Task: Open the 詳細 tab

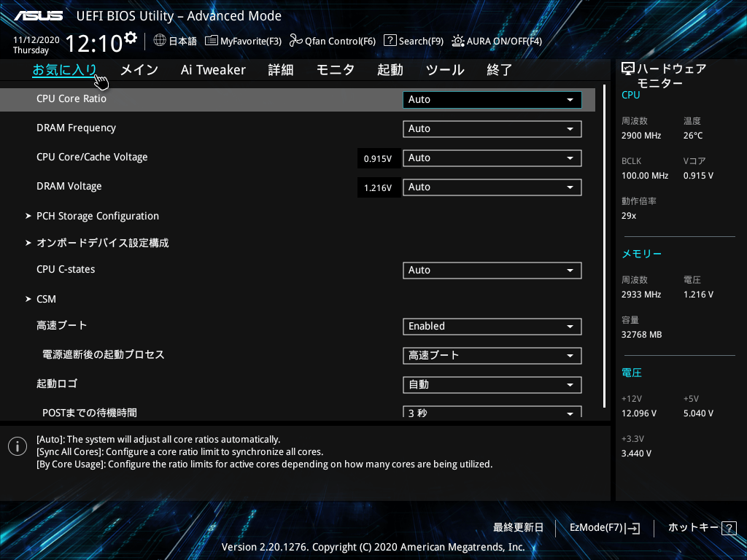Action: [281, 70]
